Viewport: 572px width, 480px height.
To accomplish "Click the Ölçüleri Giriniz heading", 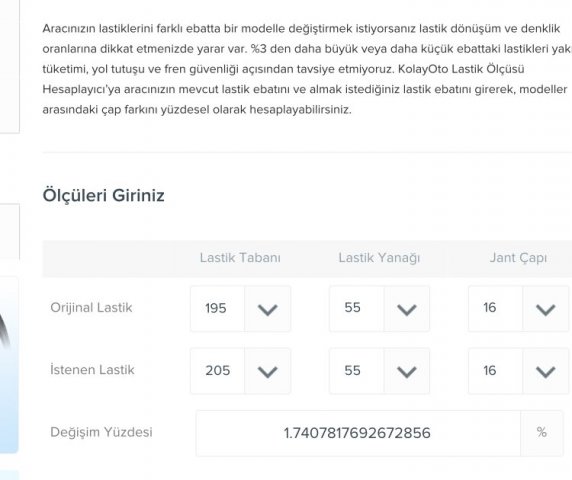I will (x=104, y=196).
